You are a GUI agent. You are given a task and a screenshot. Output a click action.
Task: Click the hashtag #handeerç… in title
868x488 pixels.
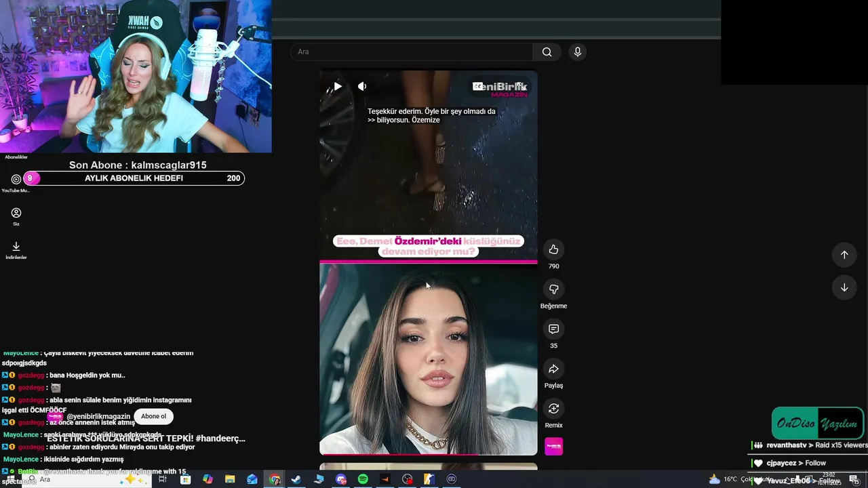pos(220,439)
